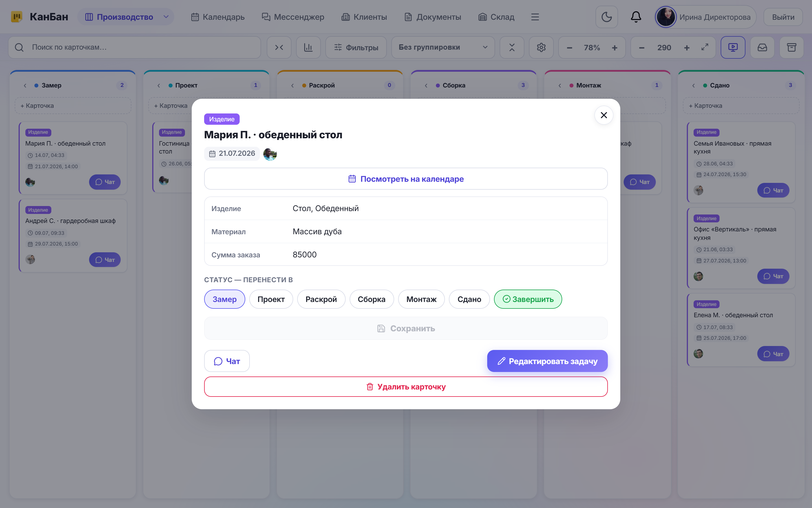The image size is (812, 508).
Task: Collapse the Проект column chevron
Action: (159, 85)
